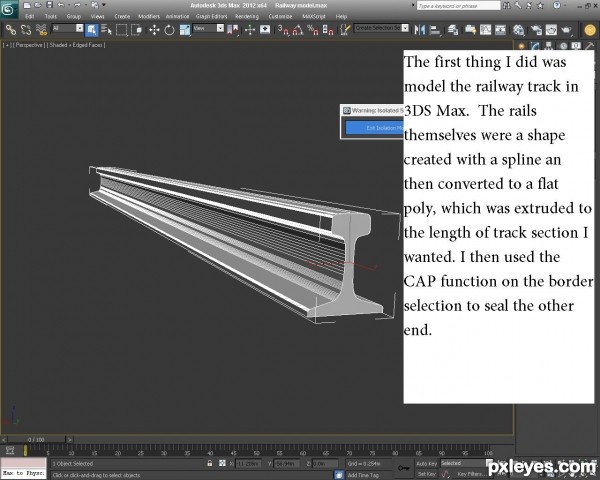
Task: Click the Render Production teapot icon
Action: click(566, 30)
